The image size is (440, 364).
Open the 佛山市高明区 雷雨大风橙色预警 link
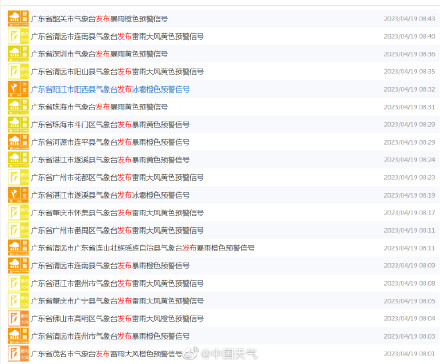[117, 319]
